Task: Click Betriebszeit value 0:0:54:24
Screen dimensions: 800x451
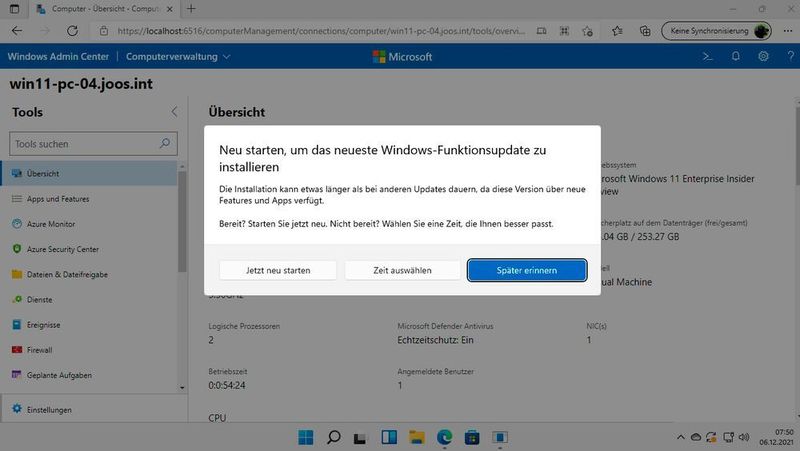Action: tap(227, 385)
